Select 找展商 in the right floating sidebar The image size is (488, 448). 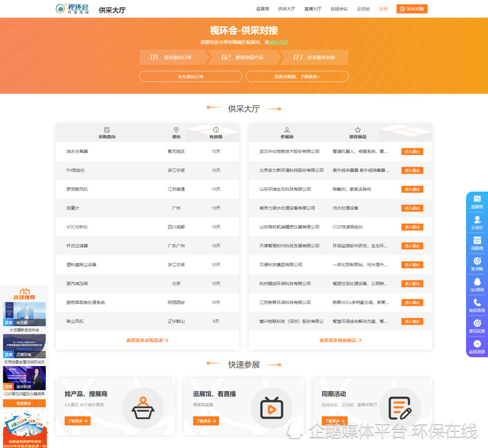pos(477,243)
